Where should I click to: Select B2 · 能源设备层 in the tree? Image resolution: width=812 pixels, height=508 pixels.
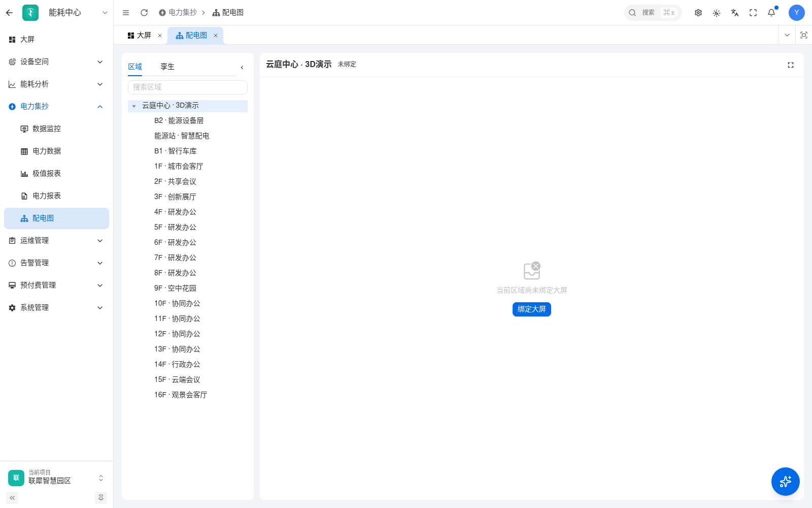pos(179,120)
